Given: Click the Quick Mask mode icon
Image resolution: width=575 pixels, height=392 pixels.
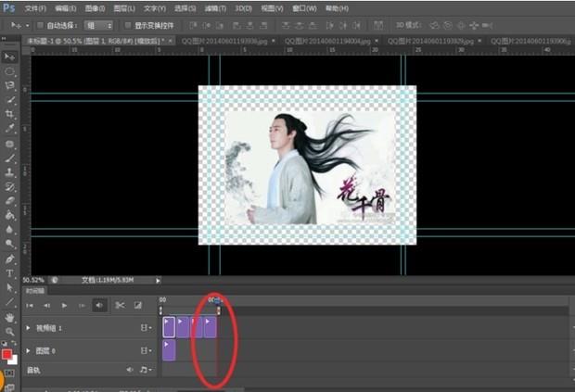Looking at the screenshot, I should tap(9, 373).
